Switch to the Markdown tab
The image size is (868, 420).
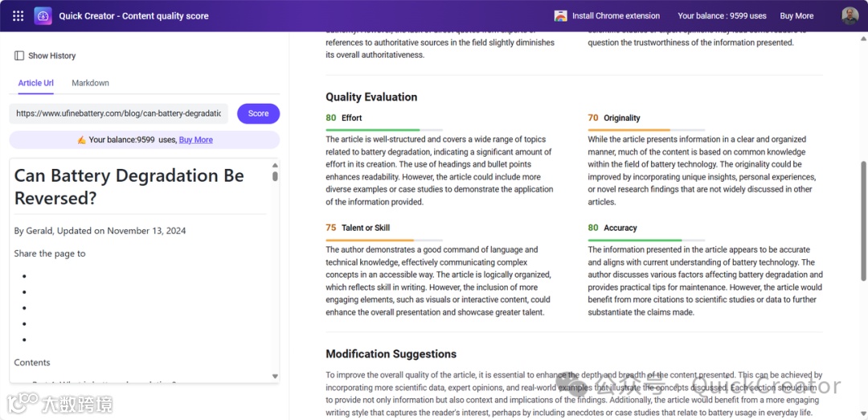tap(90, 83)
